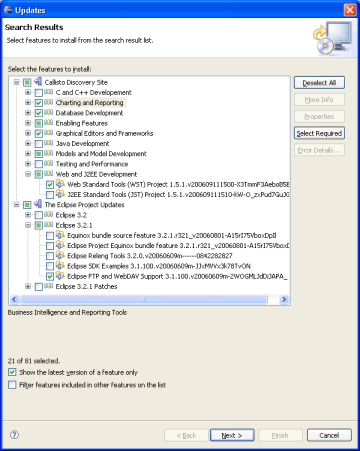The height and width of the screenshot is (451, 360).
Task: Enable Filter features included in other features
Action: point(12,385)
